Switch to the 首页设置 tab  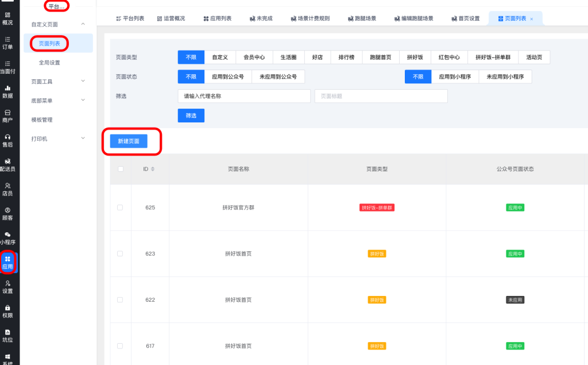(465, 18)
